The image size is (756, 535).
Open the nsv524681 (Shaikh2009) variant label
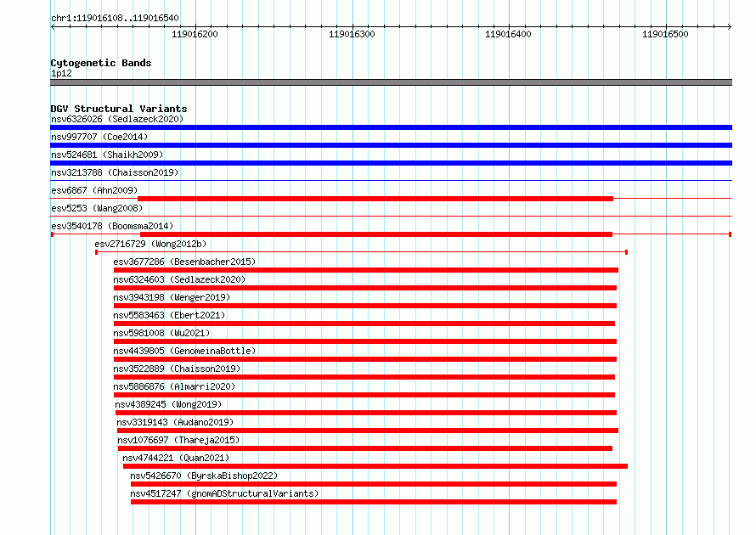(x=107, y=155)
